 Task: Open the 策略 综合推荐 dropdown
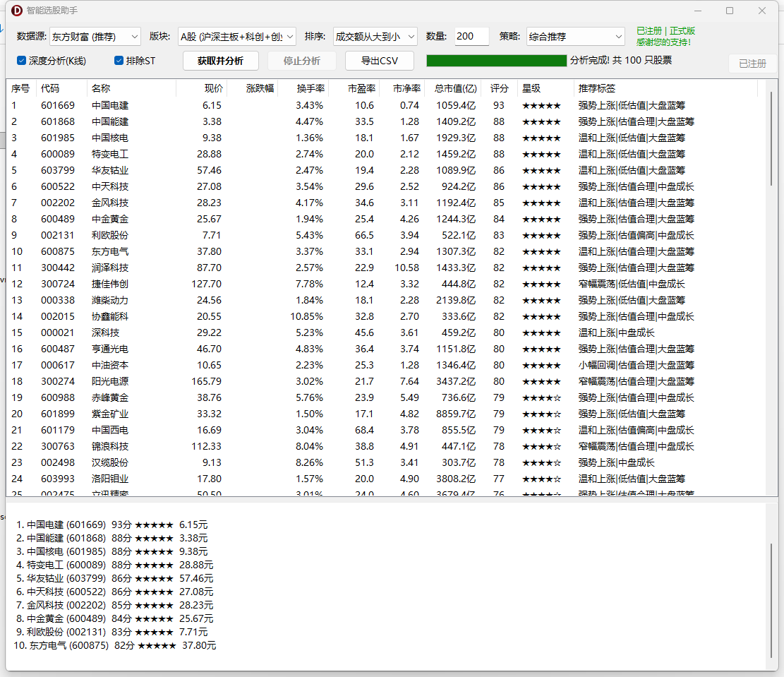(x=576, y=37)
